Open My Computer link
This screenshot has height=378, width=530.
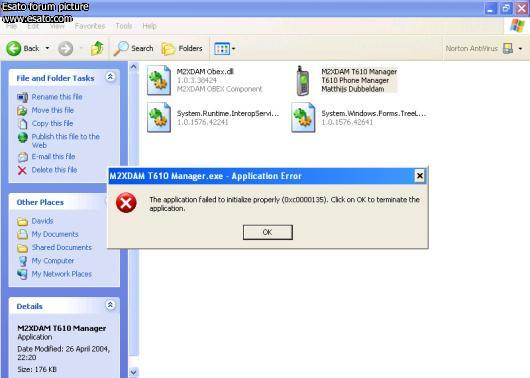pos(53,261)
